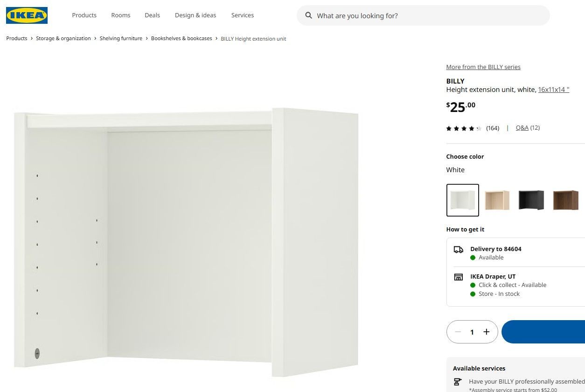This screenshot has height=392, width=585.
Task: Open the Rooms menu
Action: click(120, 15)
